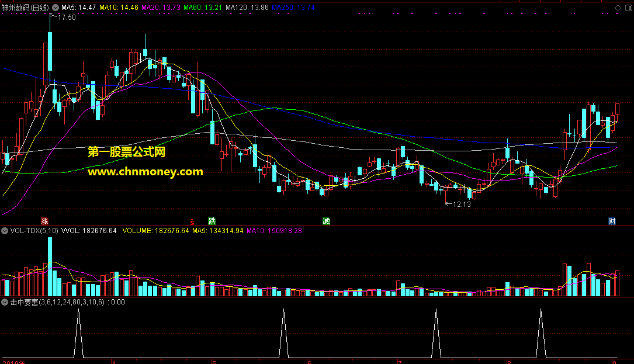Open the red 涨 event marker
The width and height of the screenshot is (634, 364).
44,221
